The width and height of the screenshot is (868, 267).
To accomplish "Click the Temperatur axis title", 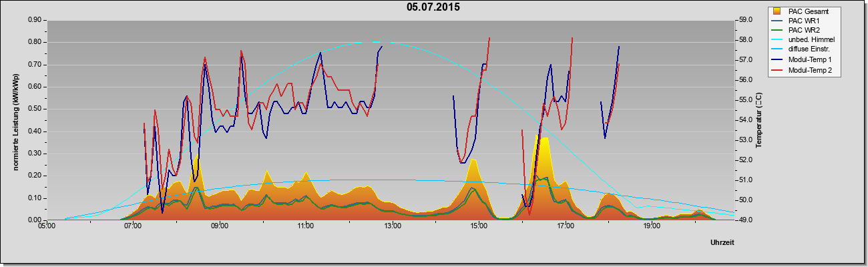I will point(758,120).
